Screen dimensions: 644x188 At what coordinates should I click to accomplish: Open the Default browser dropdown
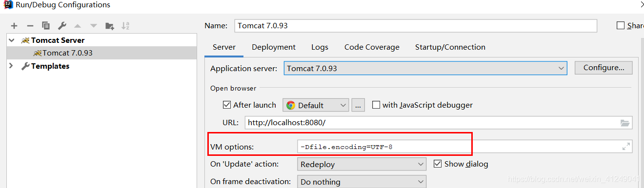click(316, 105)
